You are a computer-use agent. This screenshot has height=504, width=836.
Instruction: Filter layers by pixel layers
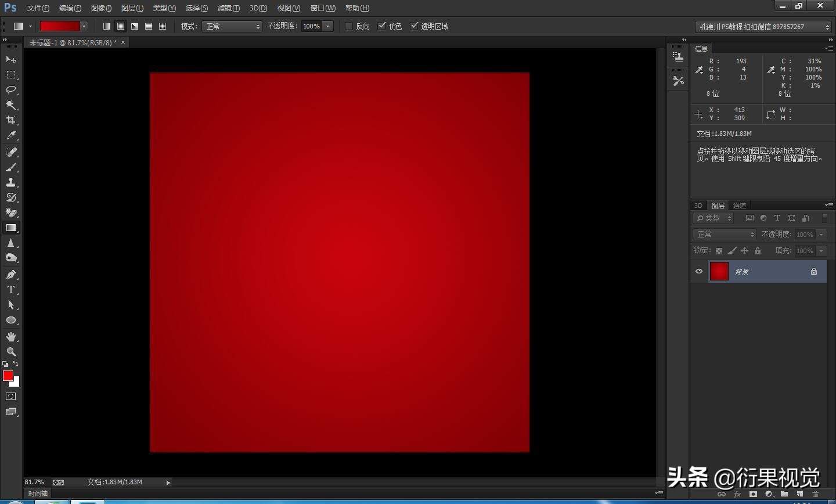coord(749,218)
